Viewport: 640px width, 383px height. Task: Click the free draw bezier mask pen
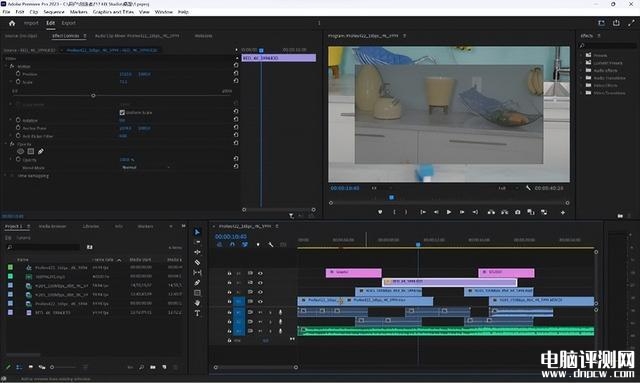pyautogui.click(x=40, y=151)
